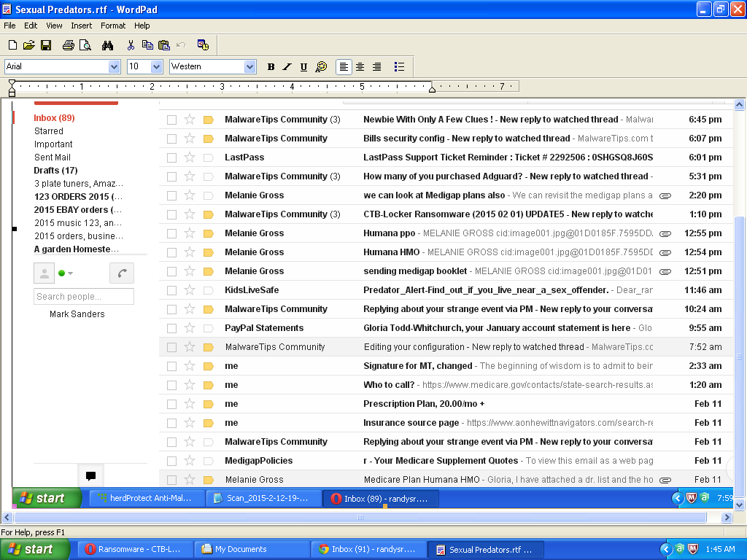Viewport: 747px width, 560px height.
Task: Click the Find binoculars icon
Action: [108, 45]
